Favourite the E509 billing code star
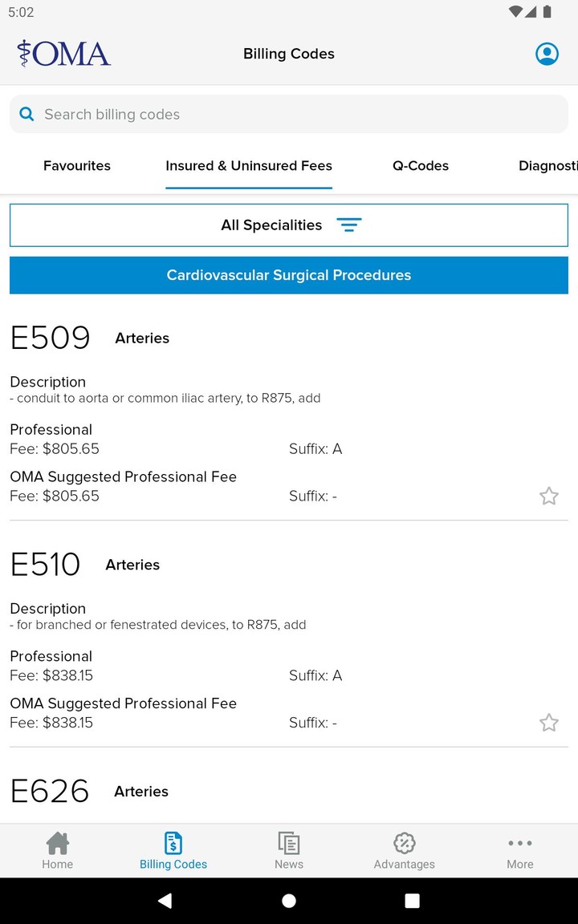 pyautogui.click(x=548, y=496)
